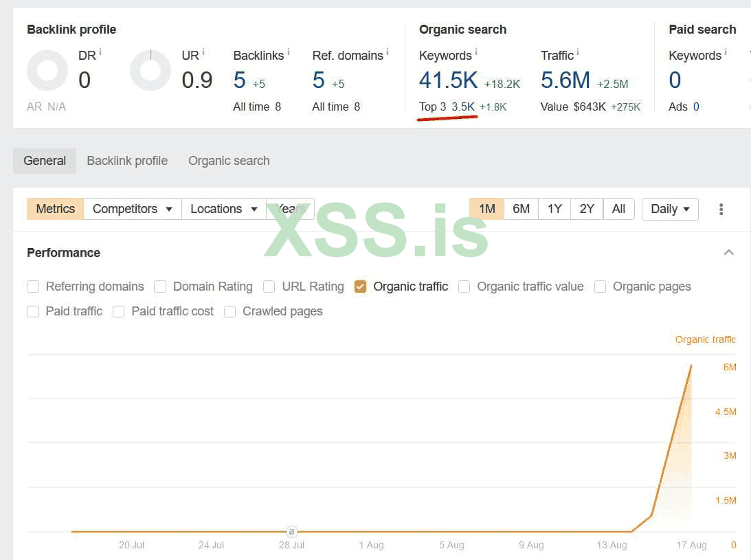The height and width of the screenshot is (560, 751).
Task: Open the 41.5K organic keywords link
Action: tap(448, 80)
